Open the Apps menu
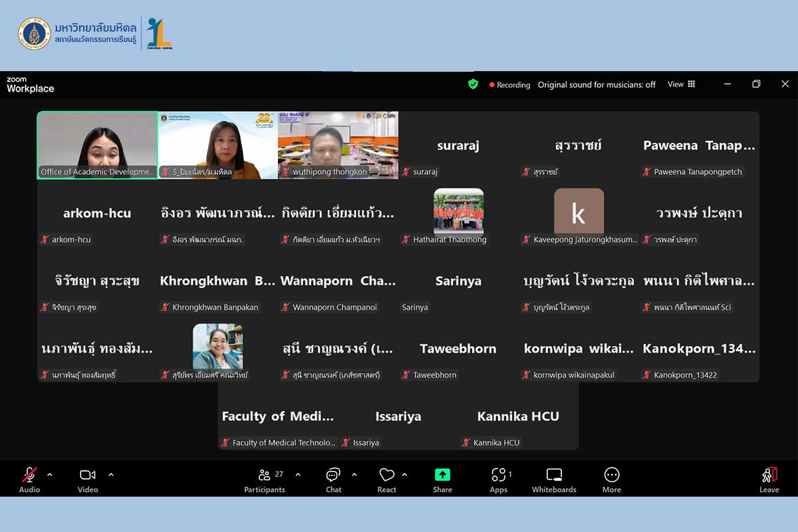The width and height of the screenshot is (798, 532). click(499, 479)
